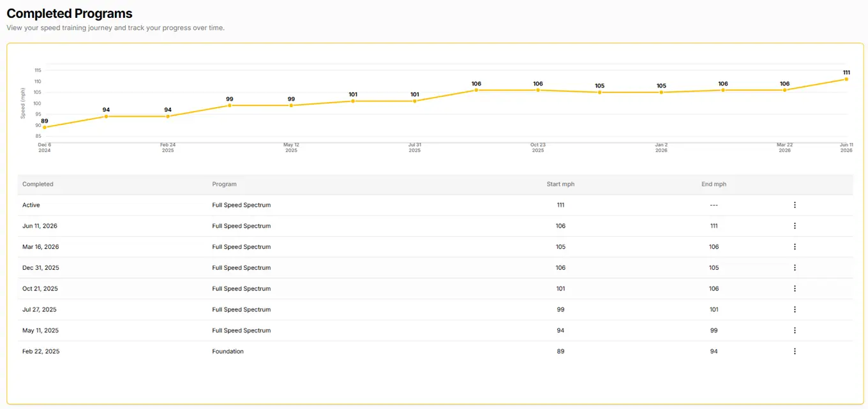Screen dimensions: 868x409
Task: Click the Completed Programs page heading
Action: pos(70,13)
